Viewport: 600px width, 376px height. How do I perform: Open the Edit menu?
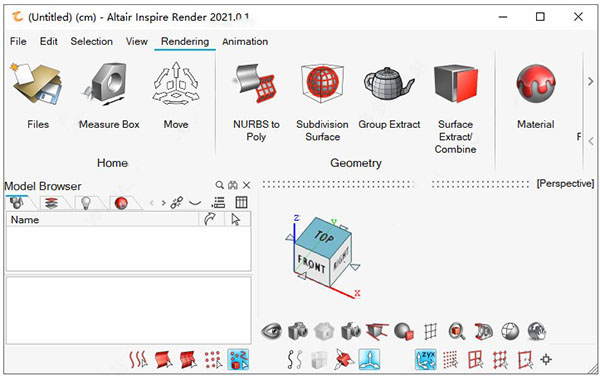click(49, 41)
